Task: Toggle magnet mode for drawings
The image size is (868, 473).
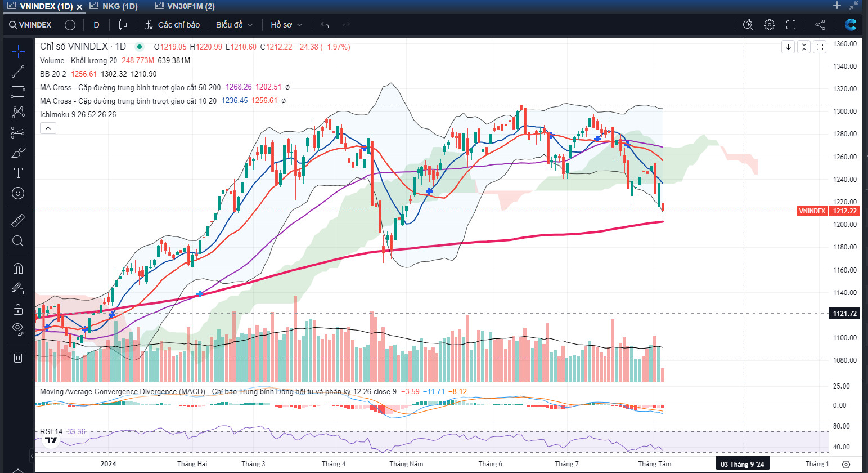Action: pyautogui.click(x=18, y=268)
